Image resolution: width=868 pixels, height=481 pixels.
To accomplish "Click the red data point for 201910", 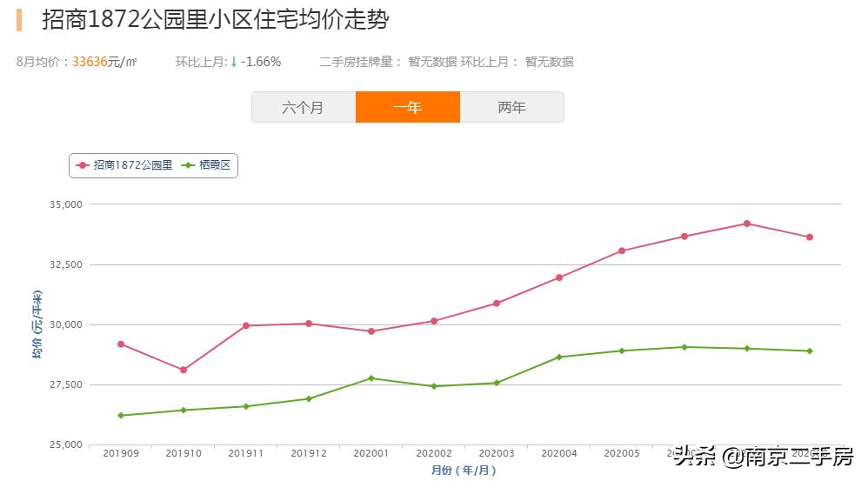I will 184,370.
